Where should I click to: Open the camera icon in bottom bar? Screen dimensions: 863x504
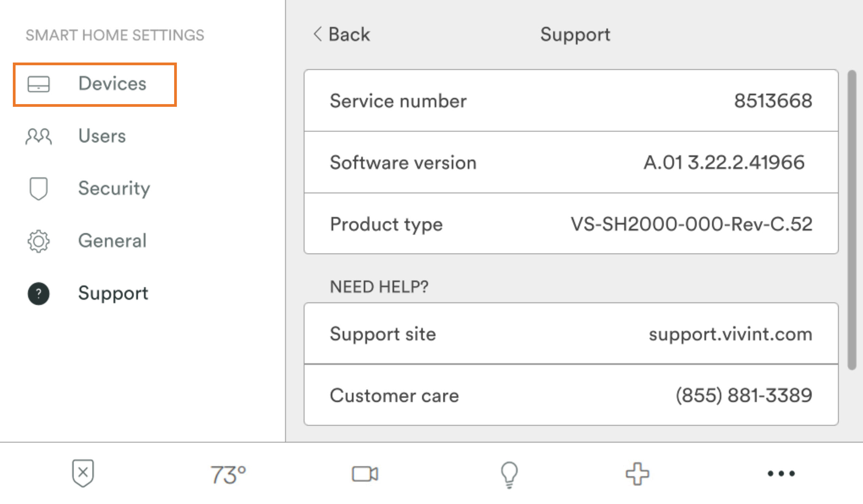click(365, 474)
